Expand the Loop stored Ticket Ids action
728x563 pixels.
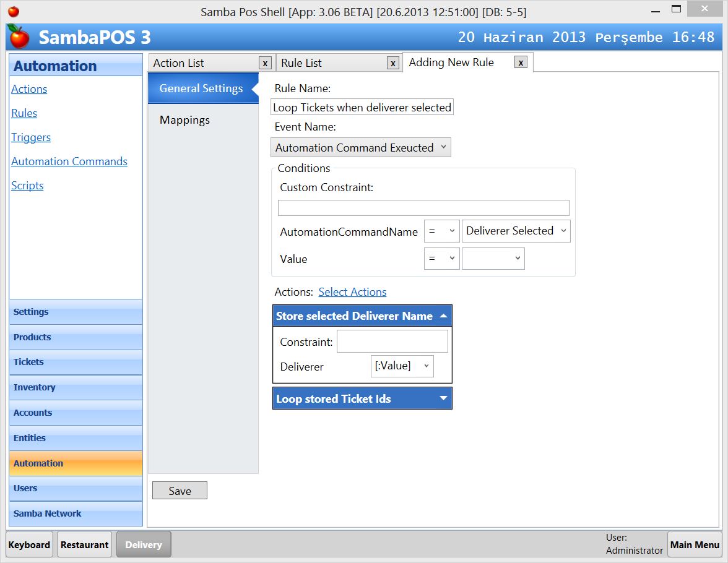[x=444, y=398]
